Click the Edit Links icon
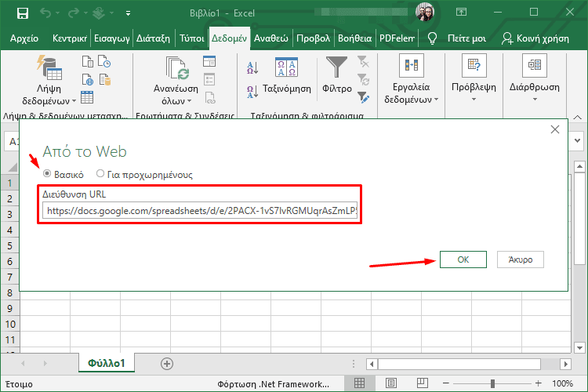The height and width of the screenshot is (392, 588). tap(210, 98)
